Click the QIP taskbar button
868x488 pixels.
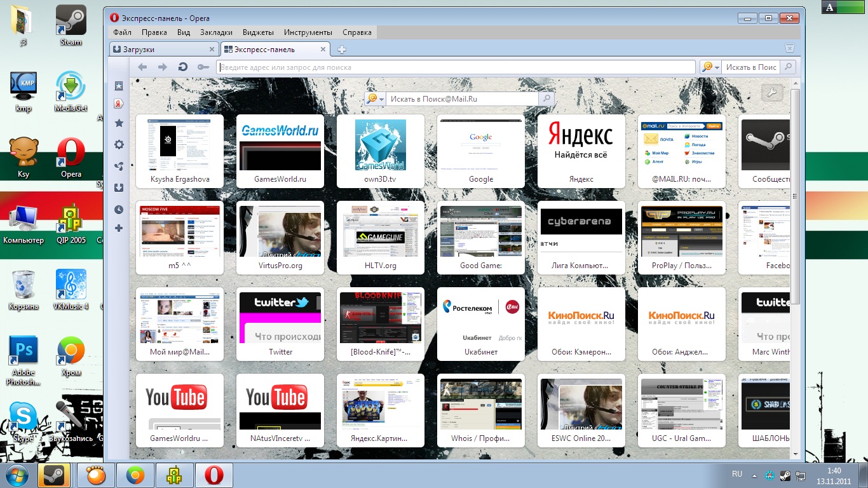tap(174, 475)
